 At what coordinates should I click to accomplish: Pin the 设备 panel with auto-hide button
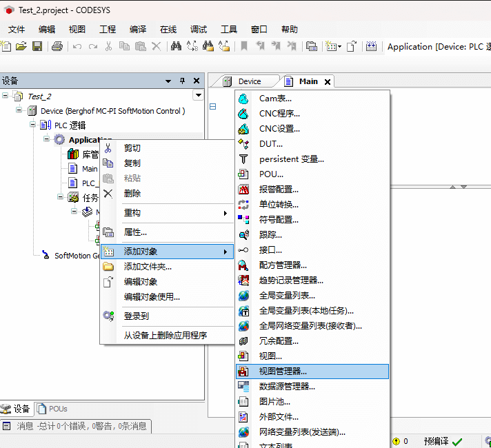pos(182,81)
